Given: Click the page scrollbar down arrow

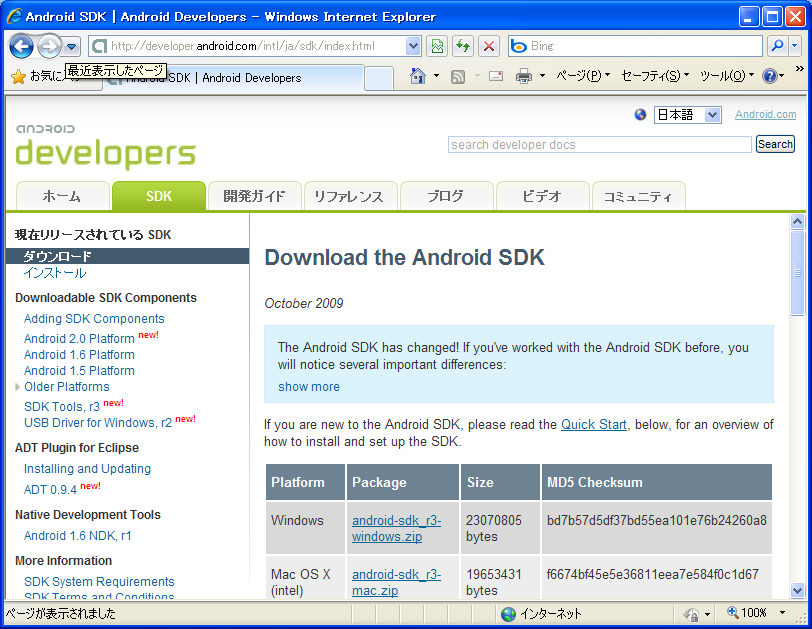Looking at the screenshot, I should tap(798, 590).
